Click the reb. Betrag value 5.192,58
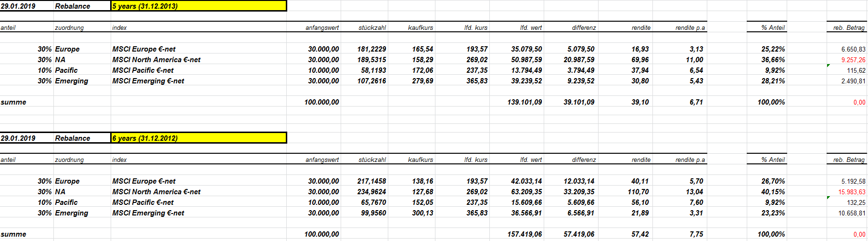The width and height of the screenshot is (868, 241). tap(853, 181)
